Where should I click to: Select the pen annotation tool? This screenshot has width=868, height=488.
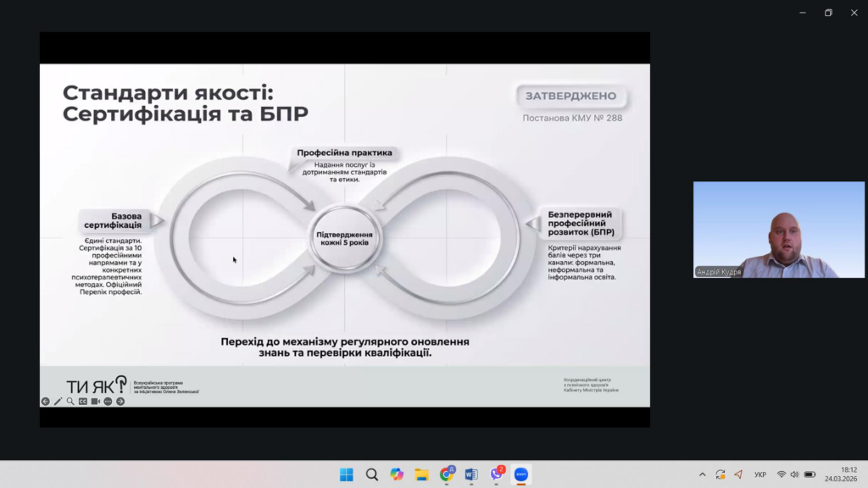58,402
